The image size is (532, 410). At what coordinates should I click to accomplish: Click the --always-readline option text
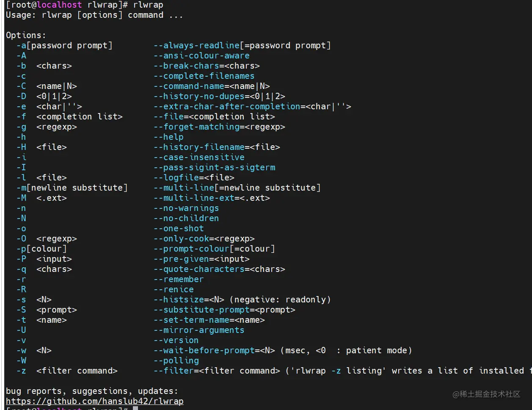tap(196, 45)
